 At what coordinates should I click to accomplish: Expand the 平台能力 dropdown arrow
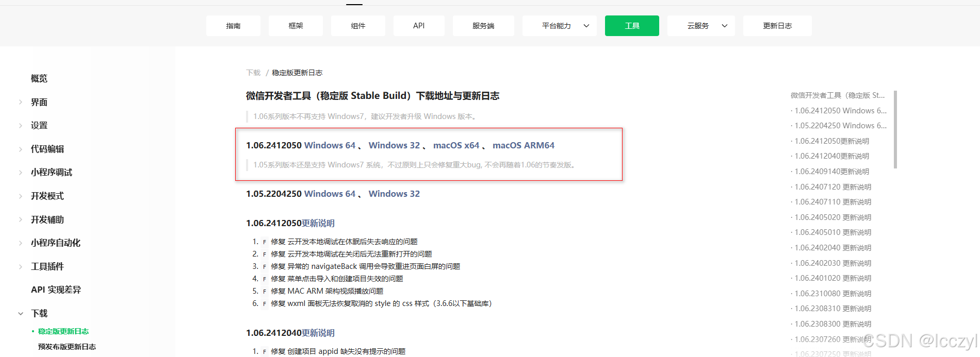point(586,26)
